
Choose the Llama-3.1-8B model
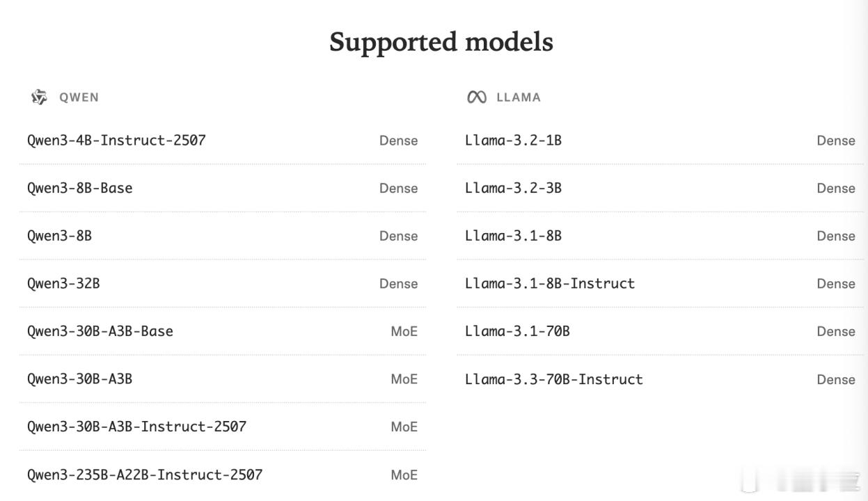click(513, 236)
